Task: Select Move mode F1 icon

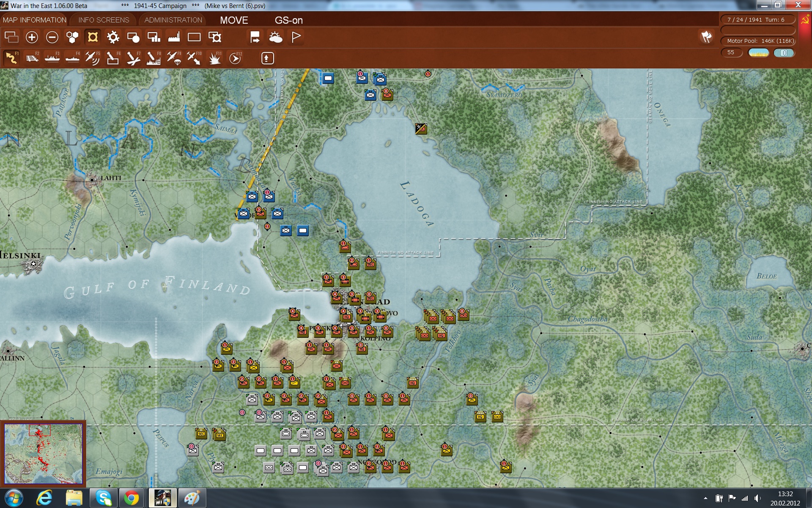Action: coord(11,58)
